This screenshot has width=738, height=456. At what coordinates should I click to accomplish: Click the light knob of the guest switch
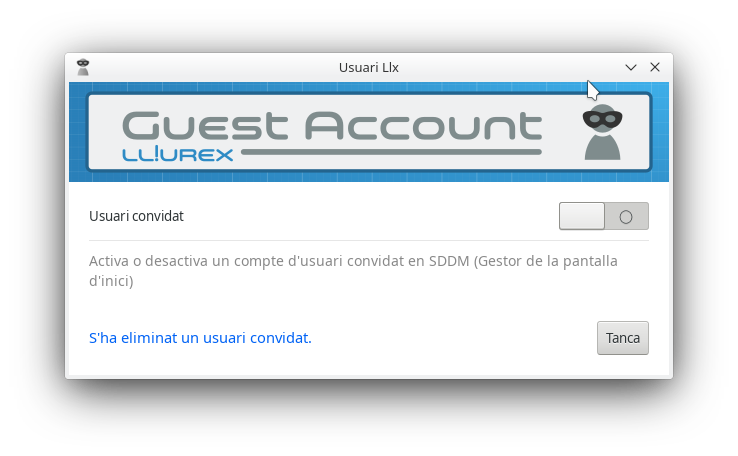tap(582, 216)
